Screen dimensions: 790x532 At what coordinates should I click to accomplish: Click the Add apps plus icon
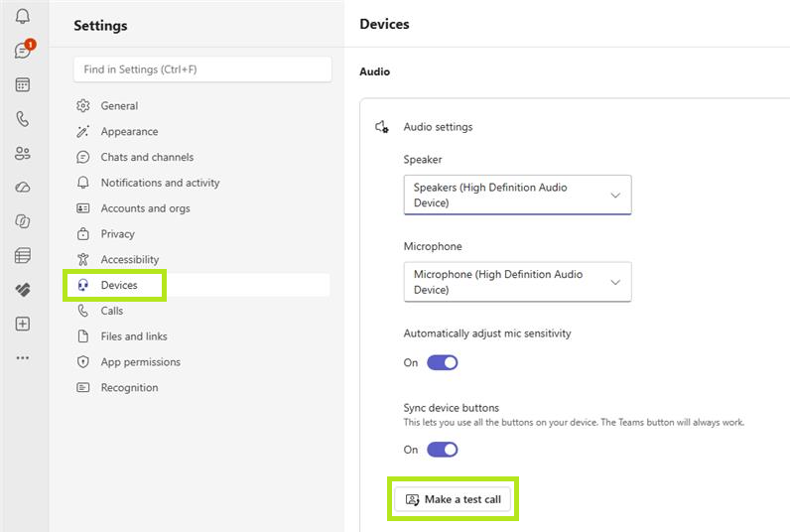tap(22, 324)
